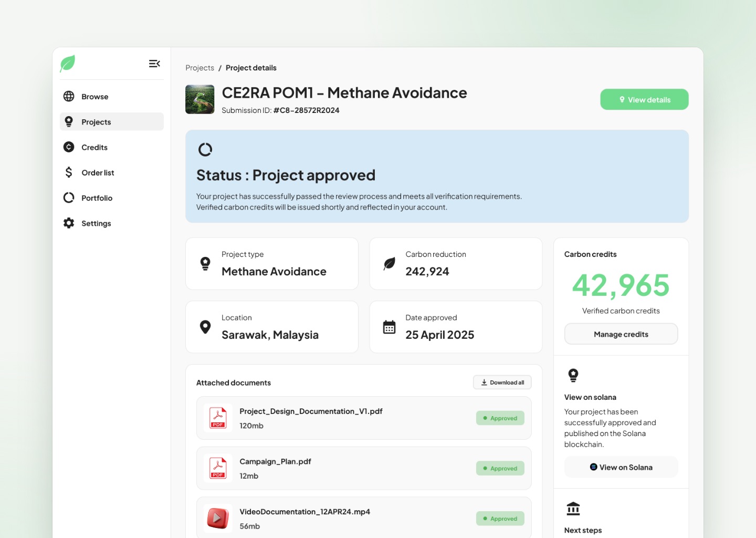756x538 pixels.
Task: Click the Projects lightbulb icon in sidebar
Action: pos(69,122)
